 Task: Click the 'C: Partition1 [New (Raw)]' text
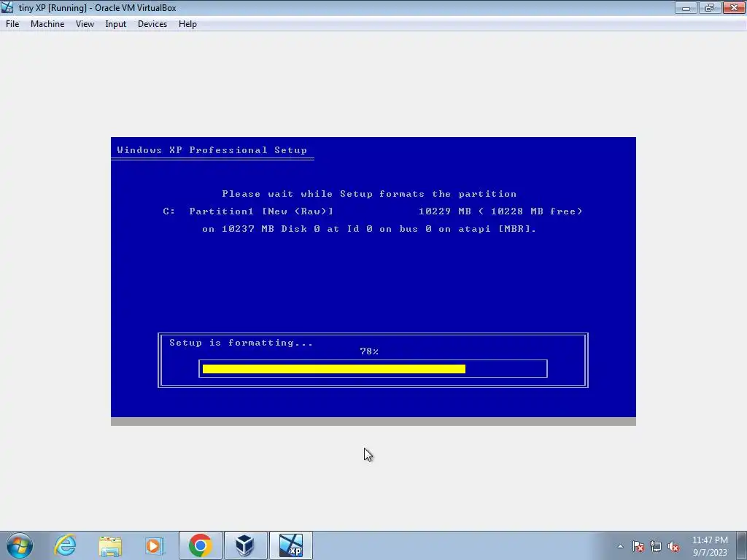pos(248,211)
